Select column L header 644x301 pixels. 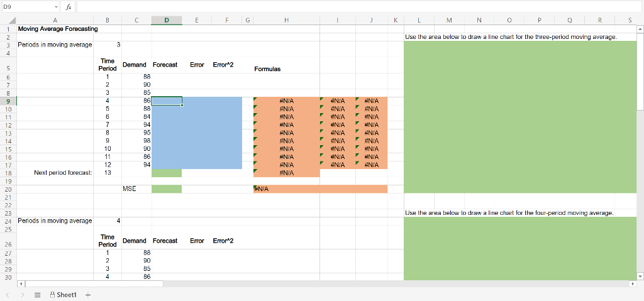[x=419, y=21]
